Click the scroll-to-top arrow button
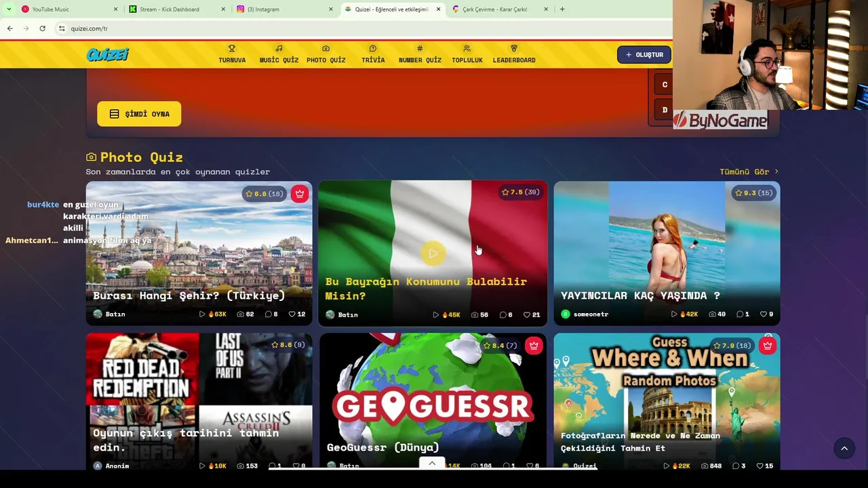This screenshot has height=488, width=868. click(x=844, y=449)
